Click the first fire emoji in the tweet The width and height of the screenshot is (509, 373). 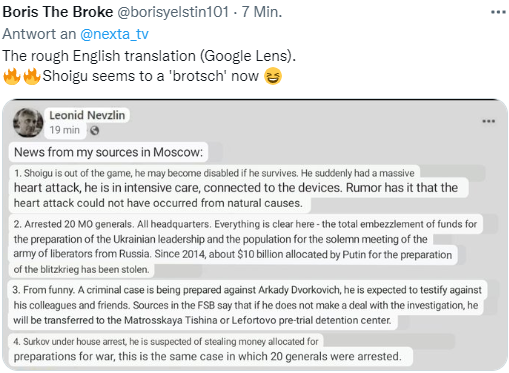point(12,76)
